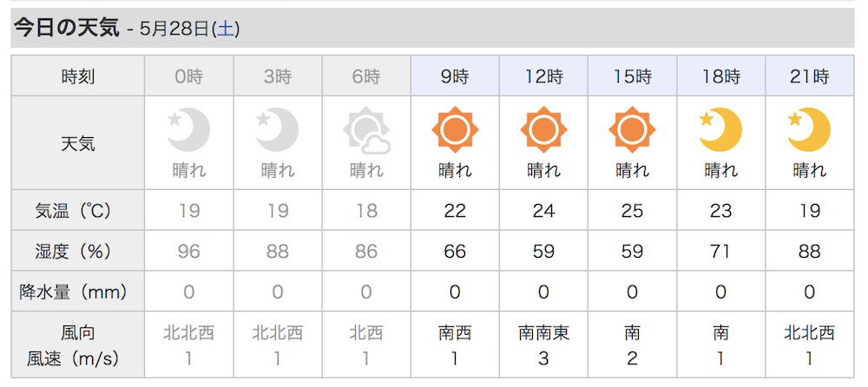Click the 土 (Saturday) date link

coord(227,29)
